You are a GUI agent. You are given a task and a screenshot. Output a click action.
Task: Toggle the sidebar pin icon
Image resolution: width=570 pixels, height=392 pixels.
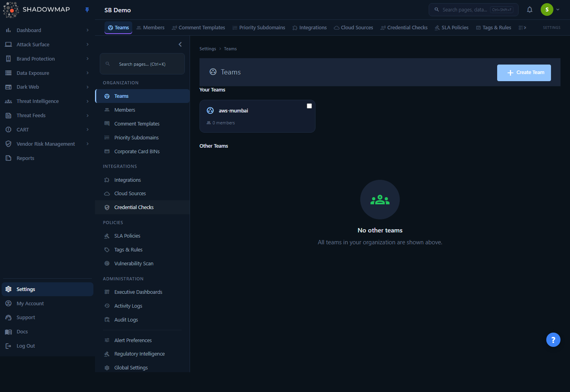point(87,10)
